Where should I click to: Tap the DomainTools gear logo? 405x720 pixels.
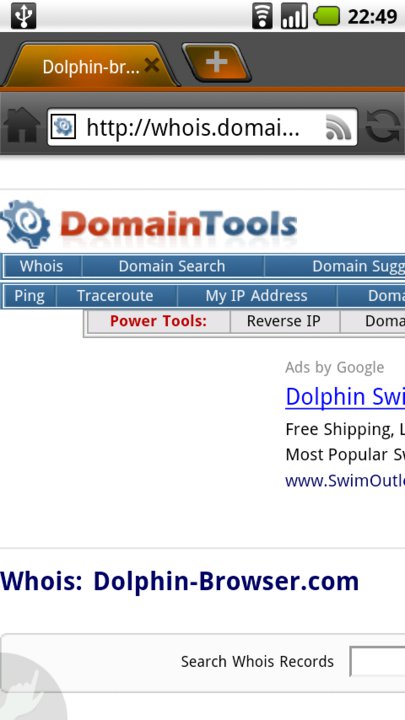(25, 224)
